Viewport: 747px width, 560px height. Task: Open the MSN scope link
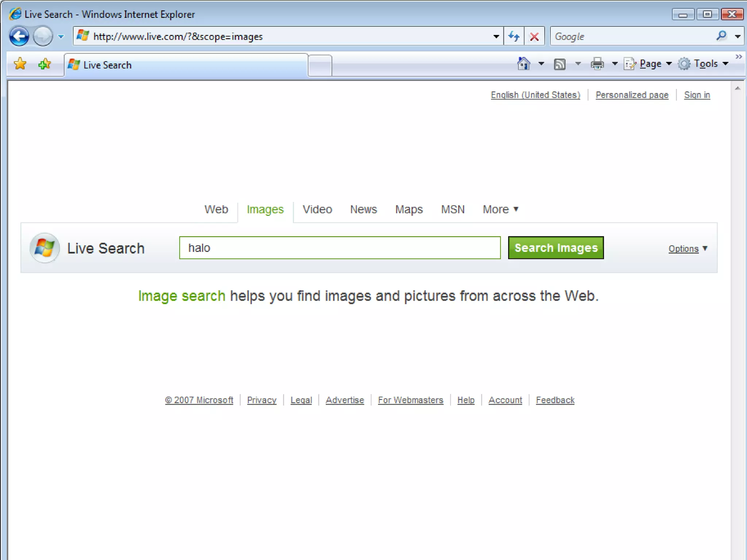(453, 209)
